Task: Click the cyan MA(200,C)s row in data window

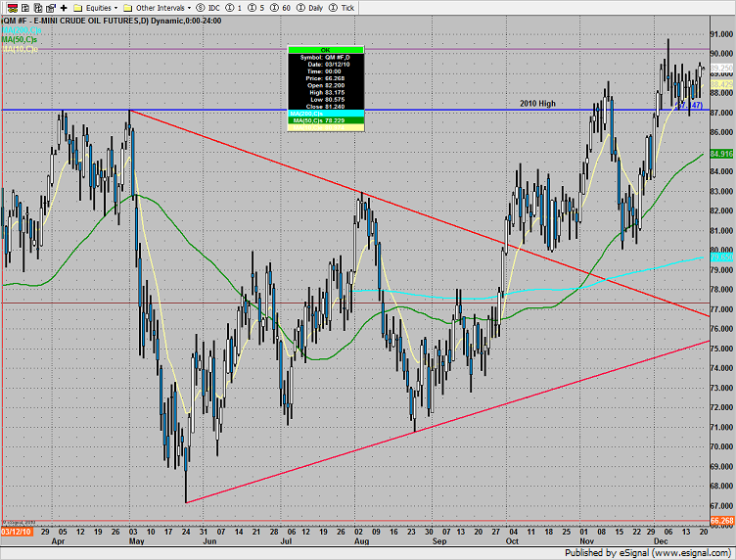Action: pyautogui.click(x=325, y=114)
